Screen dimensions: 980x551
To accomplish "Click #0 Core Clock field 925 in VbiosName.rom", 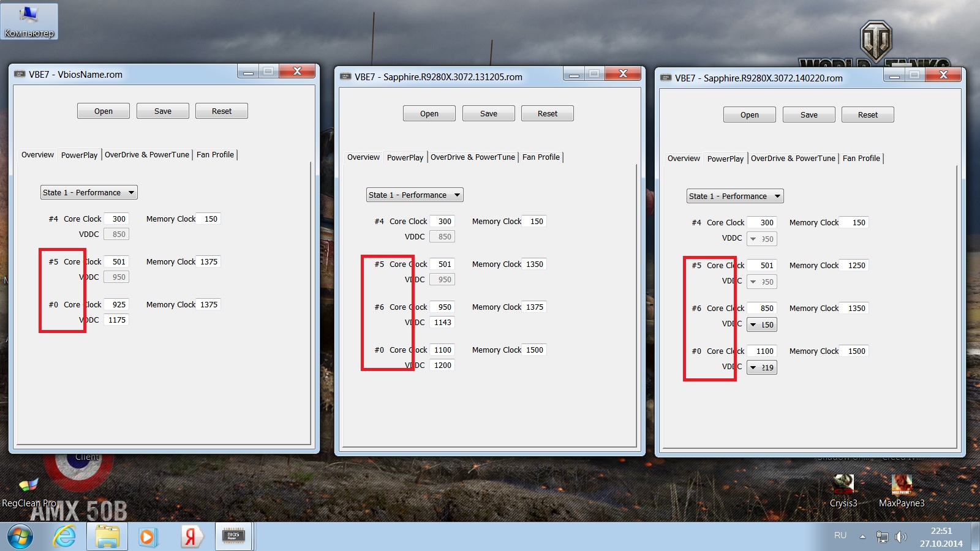I will click(116, 304).
